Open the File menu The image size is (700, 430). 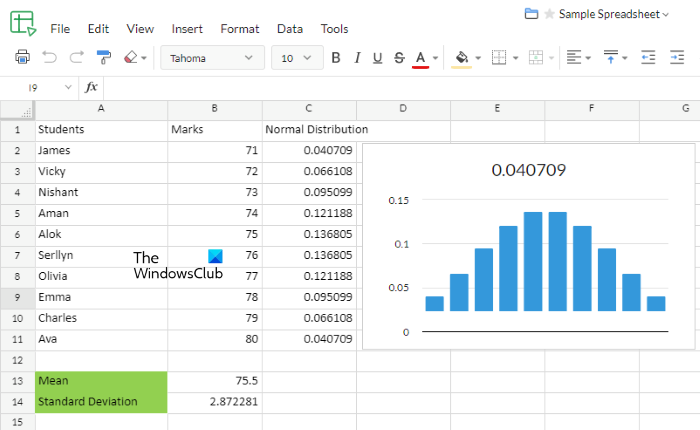click(x=60, y=29)
